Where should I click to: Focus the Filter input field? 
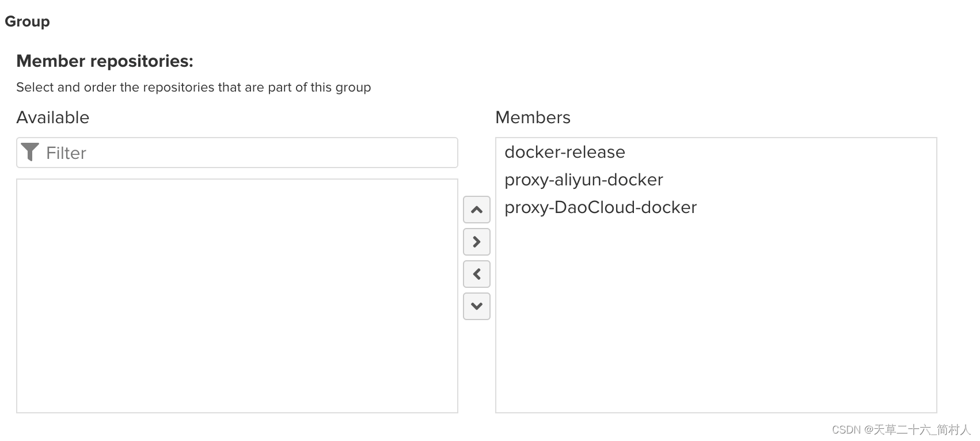pos(237,153)
